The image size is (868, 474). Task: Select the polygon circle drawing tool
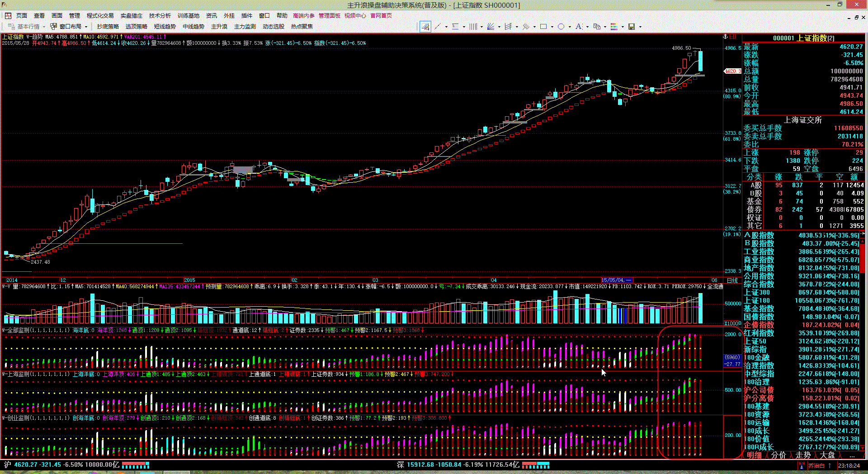(x=561, y=27)
